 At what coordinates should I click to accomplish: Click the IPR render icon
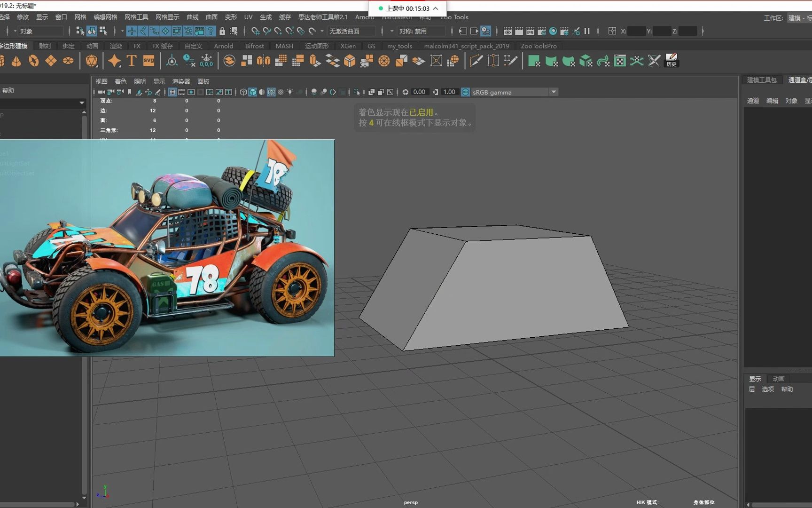pos(530,31)
